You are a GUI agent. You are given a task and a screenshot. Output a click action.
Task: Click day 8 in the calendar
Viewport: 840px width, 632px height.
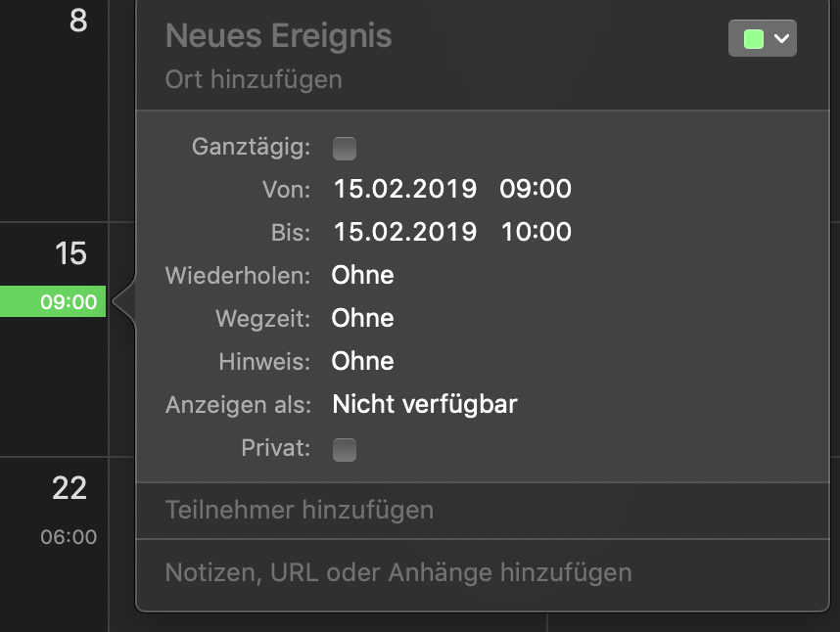click(x=77, y=21)
